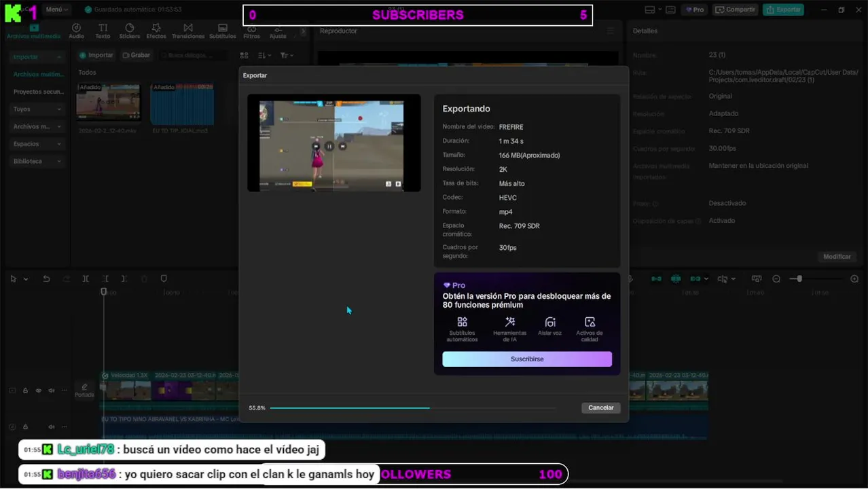Open the Transiciones panel
This screenshot has width=868, height=489.
click(188, 31)
